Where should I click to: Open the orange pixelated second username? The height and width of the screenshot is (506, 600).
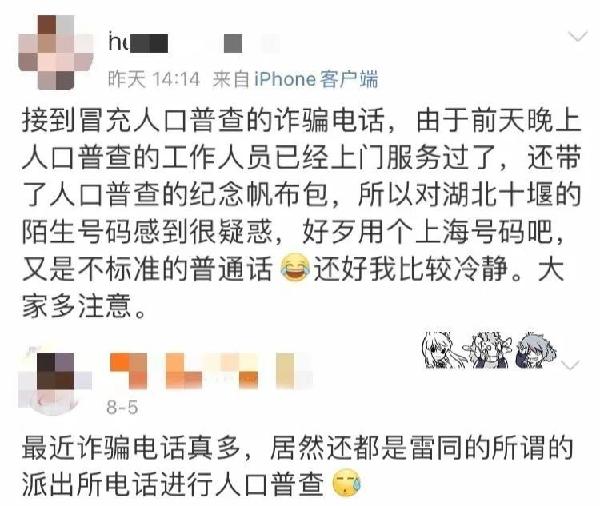[x=210, y=371]
